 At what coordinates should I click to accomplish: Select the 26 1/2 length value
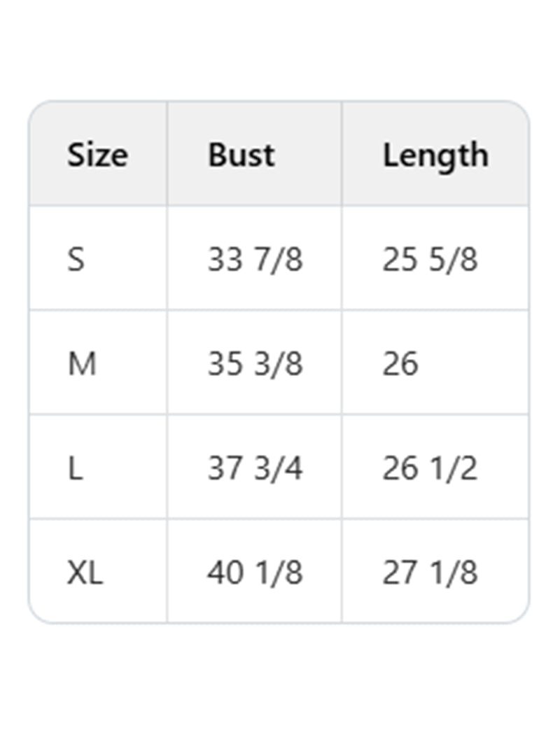[x=430, y=468]
